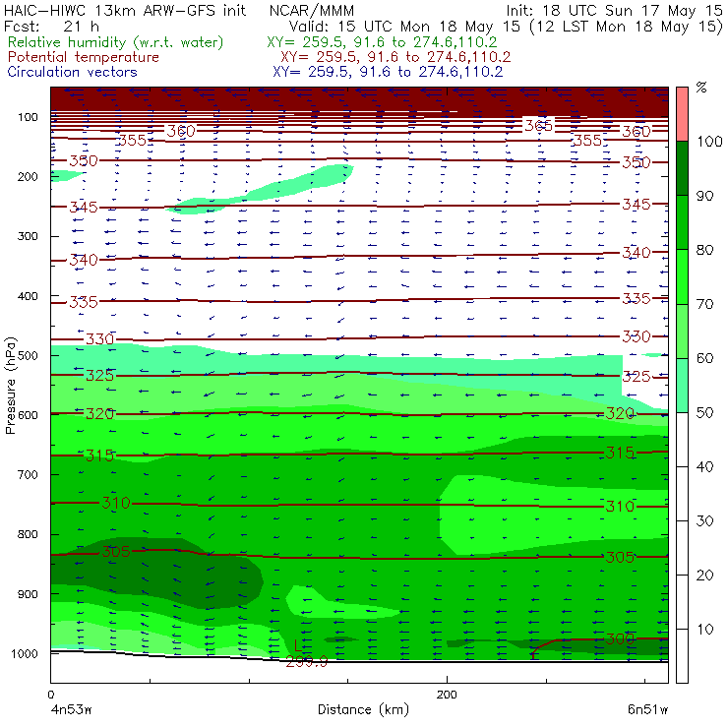
Task: Click the '0' distance axis tick label
Action: 51,695
